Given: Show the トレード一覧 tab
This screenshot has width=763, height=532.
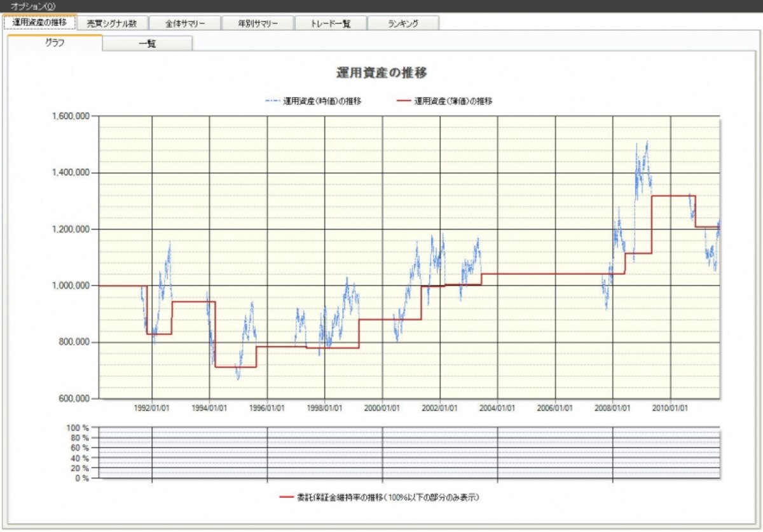Looking at the screenshot, I should [x=331, y=24].
